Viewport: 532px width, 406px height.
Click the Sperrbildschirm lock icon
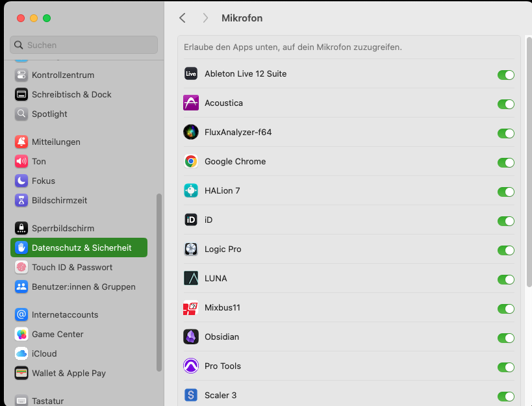21,228
